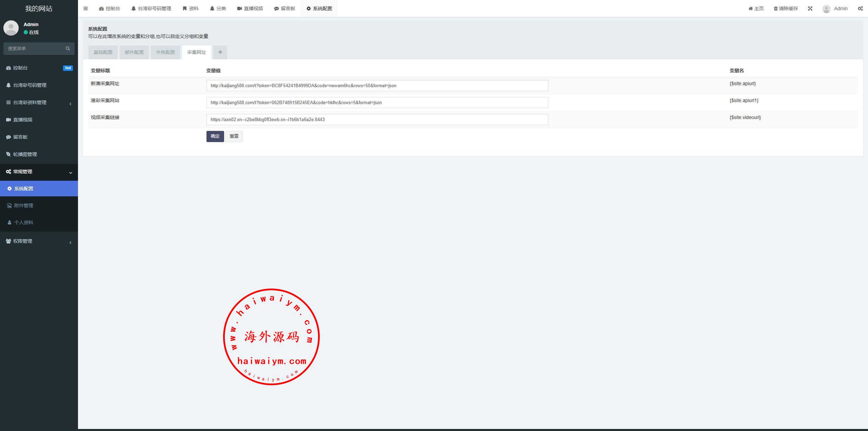
Task: Open 留言板 in the sidebar
Action: click(20, 137)
